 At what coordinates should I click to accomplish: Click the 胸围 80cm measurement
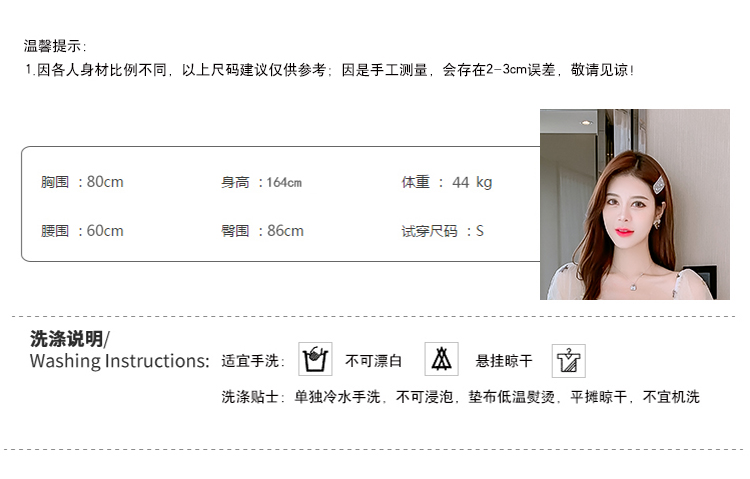[x=82, y=182]
